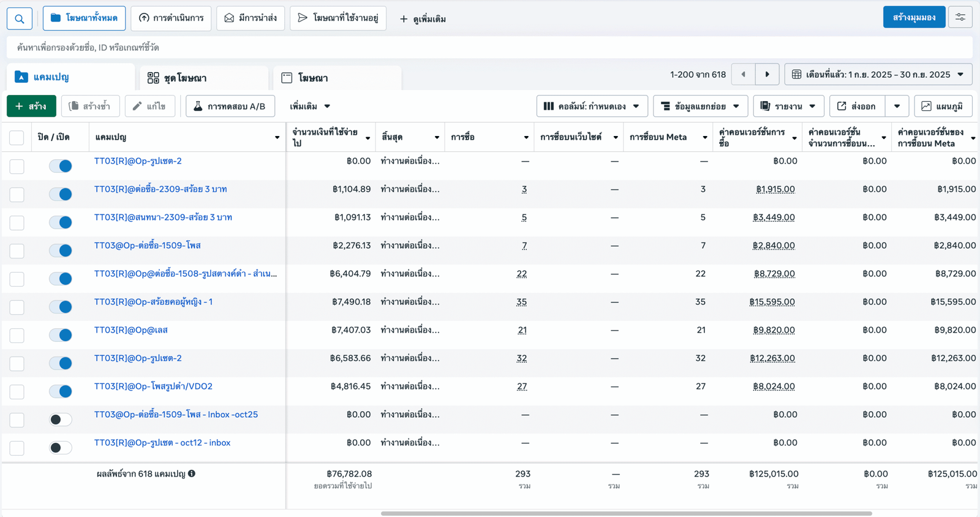The height and width of the screenshot is (517, 980).
Task: Expand the ข้อมูลแยกย่อย breakdown dropdown
Action: click(700, 106)
